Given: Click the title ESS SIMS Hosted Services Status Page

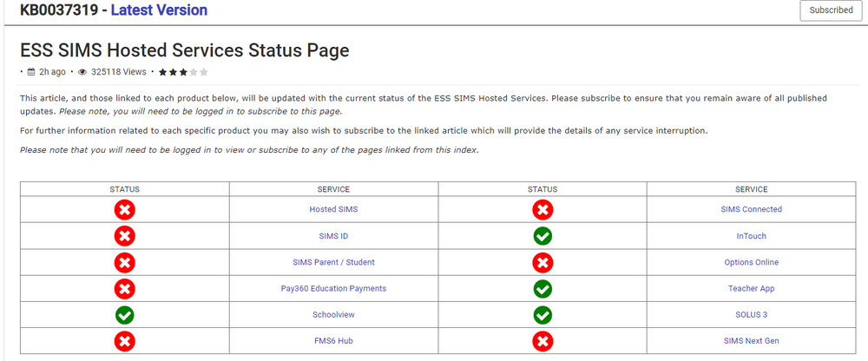Looking at the screenshot, I should pos(185,50).
